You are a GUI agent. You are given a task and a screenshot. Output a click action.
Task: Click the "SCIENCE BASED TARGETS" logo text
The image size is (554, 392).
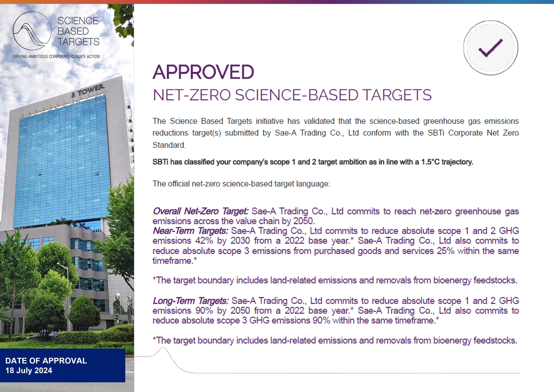[x=78, y=31]
